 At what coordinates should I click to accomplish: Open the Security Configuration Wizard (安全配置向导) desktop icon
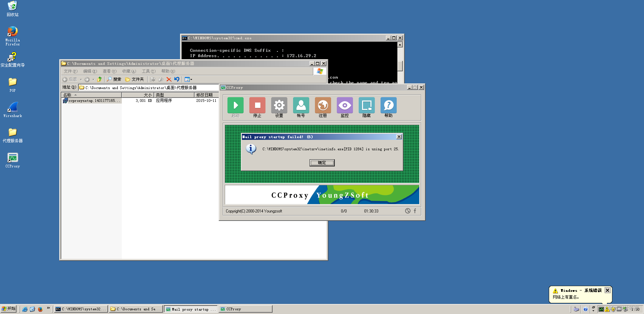12,60
